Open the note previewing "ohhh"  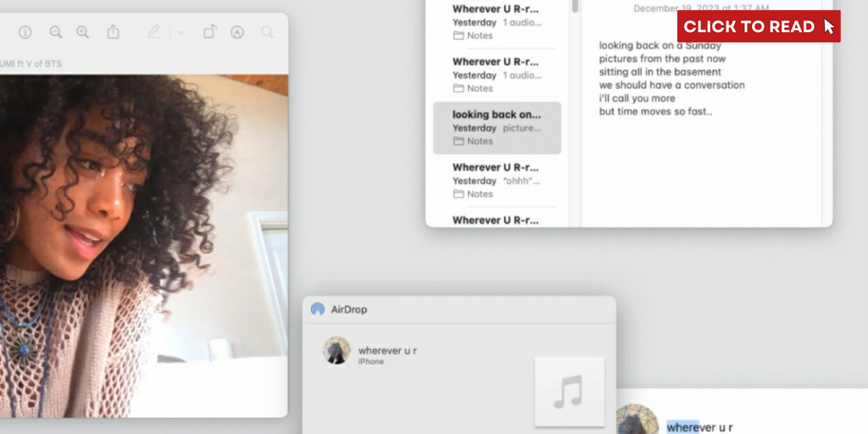point(497,181)
